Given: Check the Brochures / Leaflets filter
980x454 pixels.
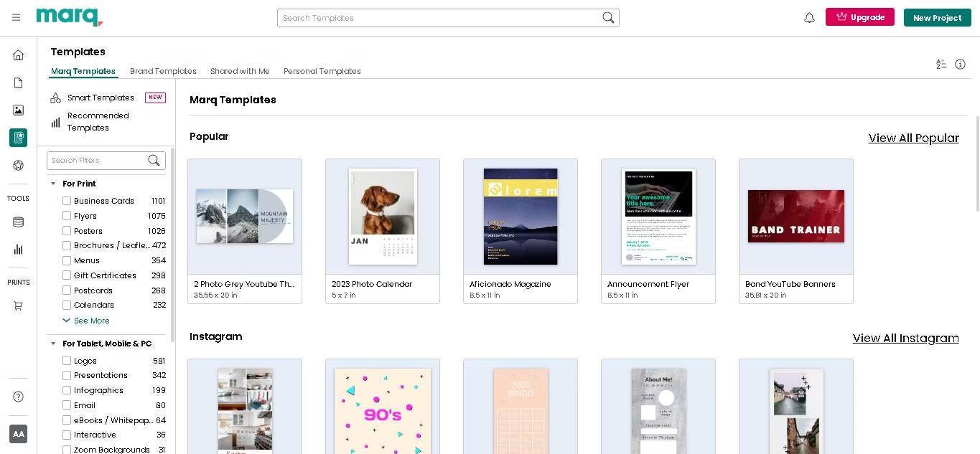Looking at the screenshot, I should click(x=67, y=245).
